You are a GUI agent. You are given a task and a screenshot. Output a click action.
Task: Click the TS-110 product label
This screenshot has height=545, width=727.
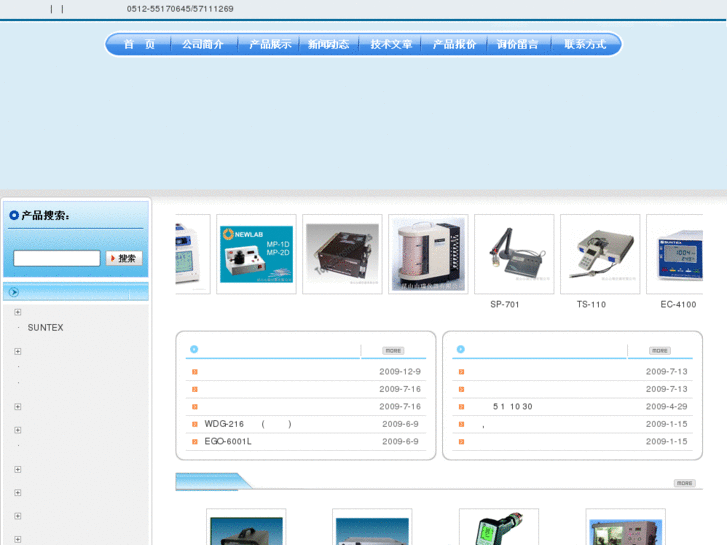click(591, 304)
